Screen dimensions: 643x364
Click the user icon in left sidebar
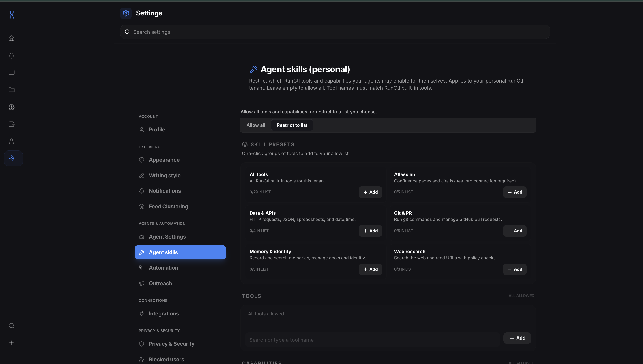(11, 141)
